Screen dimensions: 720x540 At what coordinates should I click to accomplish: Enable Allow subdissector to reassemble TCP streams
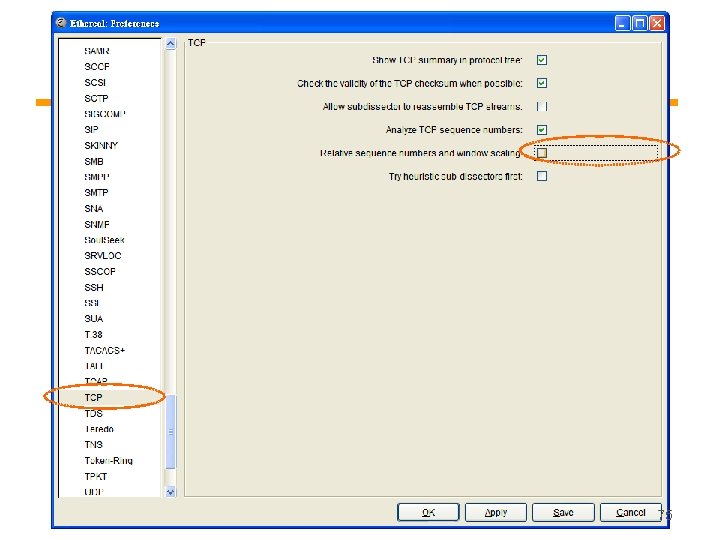click(542, 107)
